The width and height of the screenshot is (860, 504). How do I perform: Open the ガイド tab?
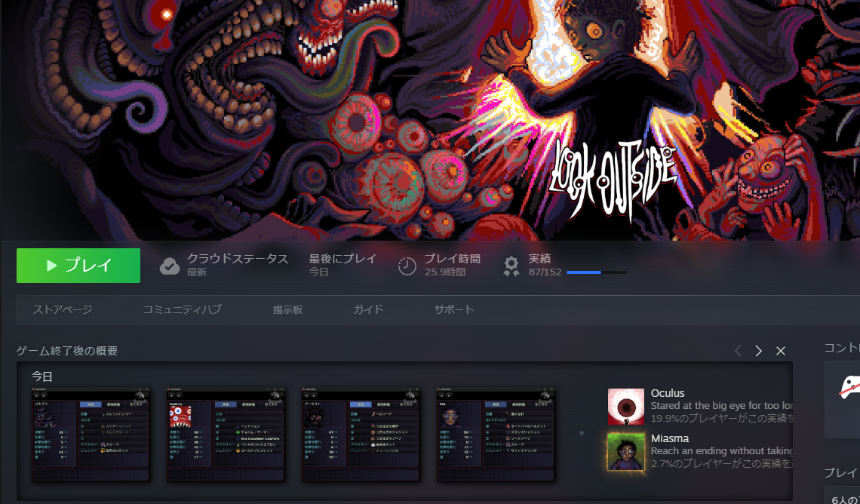click(x=368, y=309)
